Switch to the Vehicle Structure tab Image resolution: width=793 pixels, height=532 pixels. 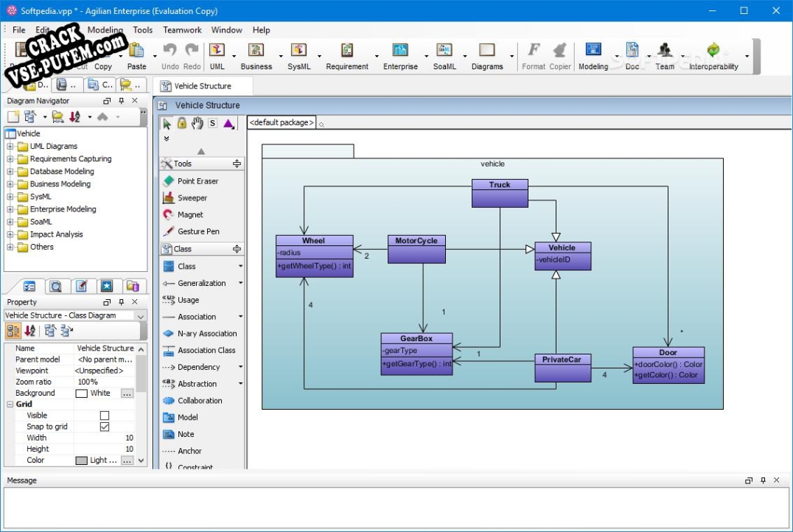(203, 86)
